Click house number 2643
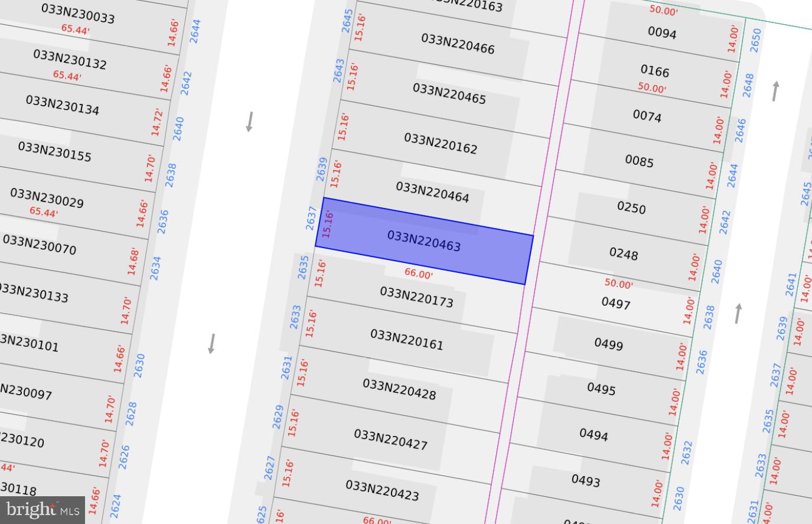The image size is (812, 524). (x=339, y=71)
